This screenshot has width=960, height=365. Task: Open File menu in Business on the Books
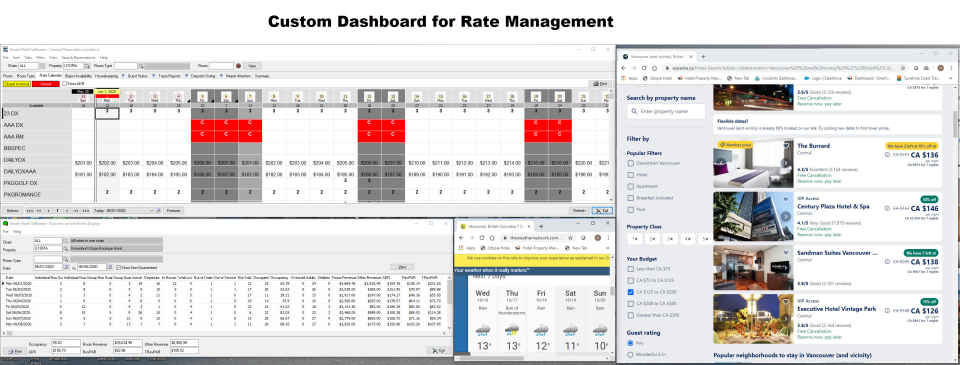[x=5, y=232]
